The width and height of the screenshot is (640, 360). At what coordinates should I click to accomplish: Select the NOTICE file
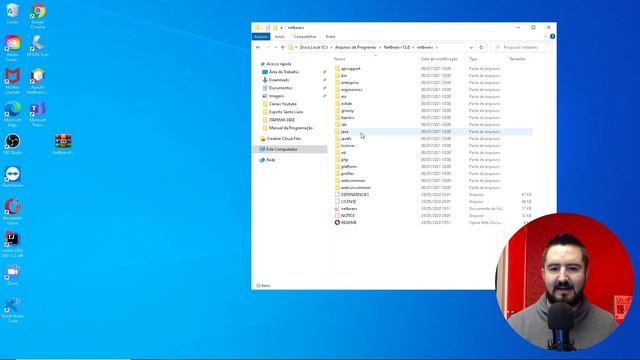pyautogui.click(x=348, y=216)
